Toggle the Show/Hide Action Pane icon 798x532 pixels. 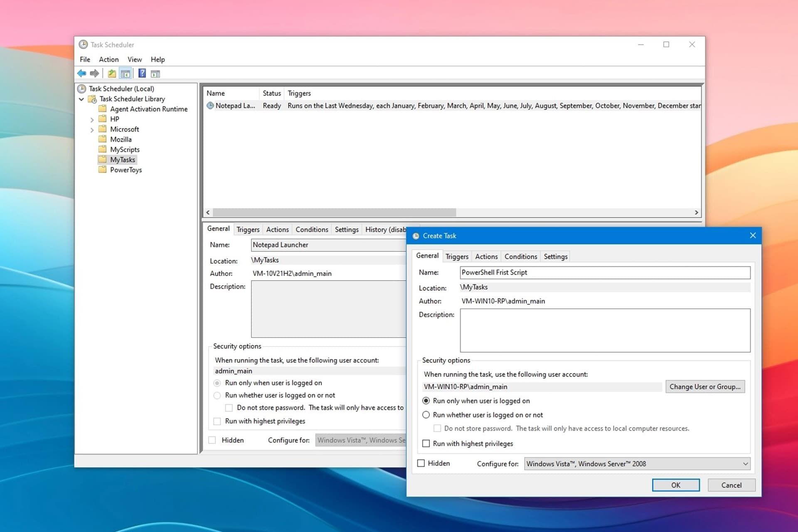[155, 74]
